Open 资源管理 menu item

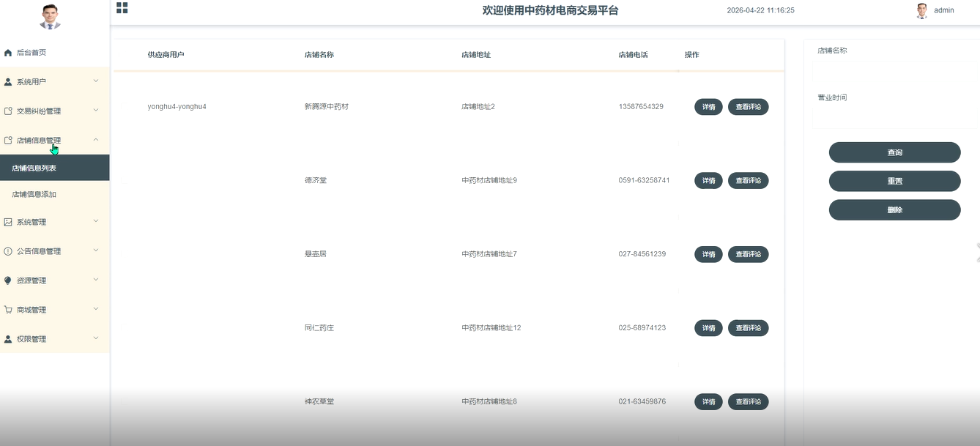point(55,280)
